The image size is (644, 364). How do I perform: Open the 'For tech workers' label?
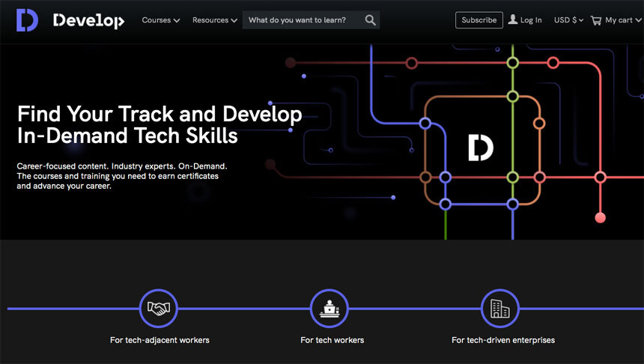tap(332, 340)
